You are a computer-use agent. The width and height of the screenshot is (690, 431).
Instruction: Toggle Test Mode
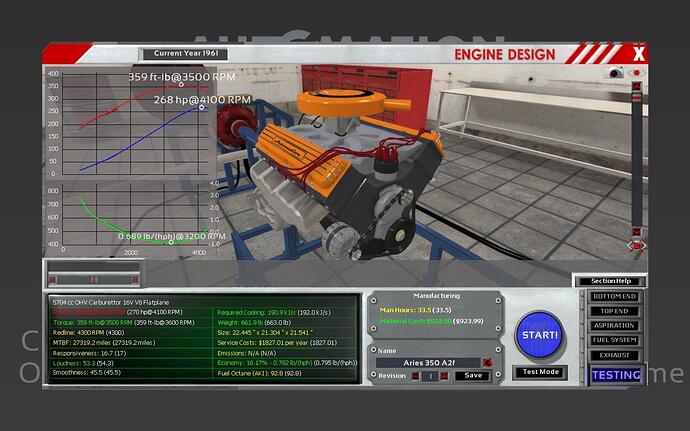point(541,372)
